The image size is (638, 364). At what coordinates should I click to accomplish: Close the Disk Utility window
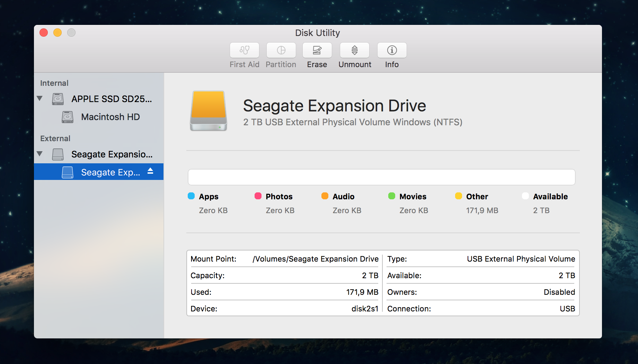pos(44,33)
